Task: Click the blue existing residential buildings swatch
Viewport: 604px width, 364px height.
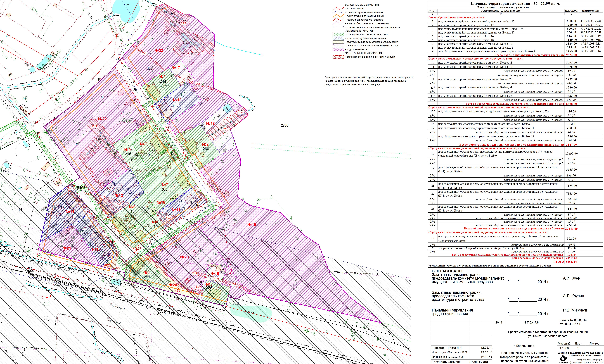Action: (338, 38)
